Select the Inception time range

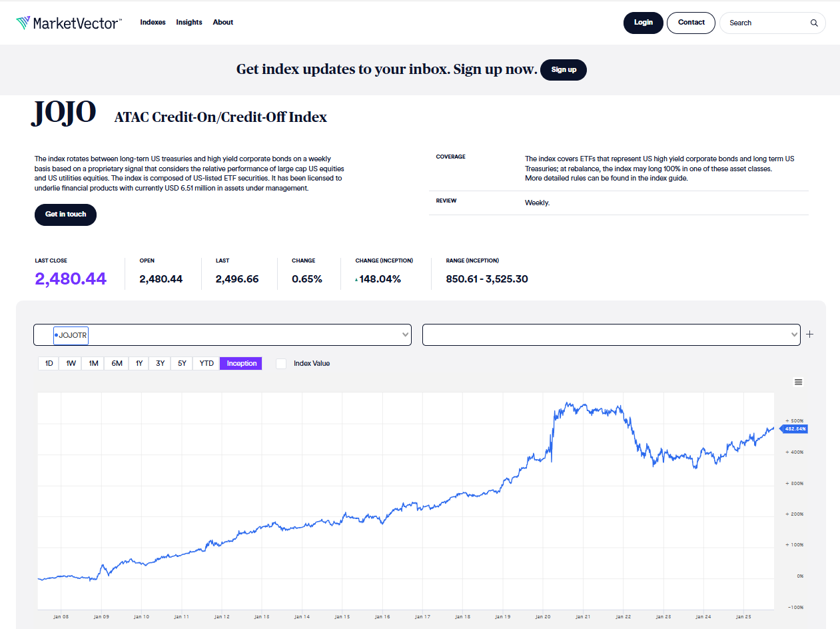pyautogui.click(x=241, y=363)
